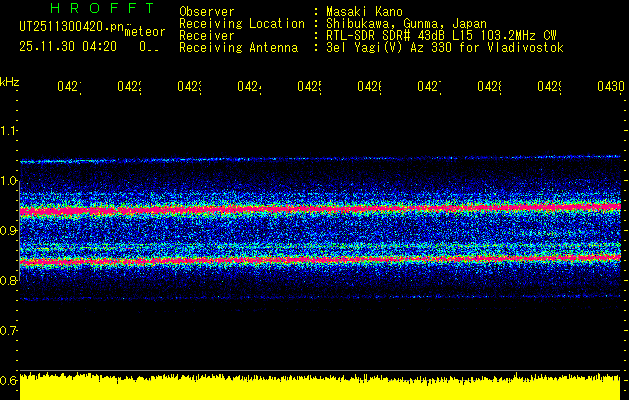Click the lower pink signal band near 0.84 kHz

320,260
